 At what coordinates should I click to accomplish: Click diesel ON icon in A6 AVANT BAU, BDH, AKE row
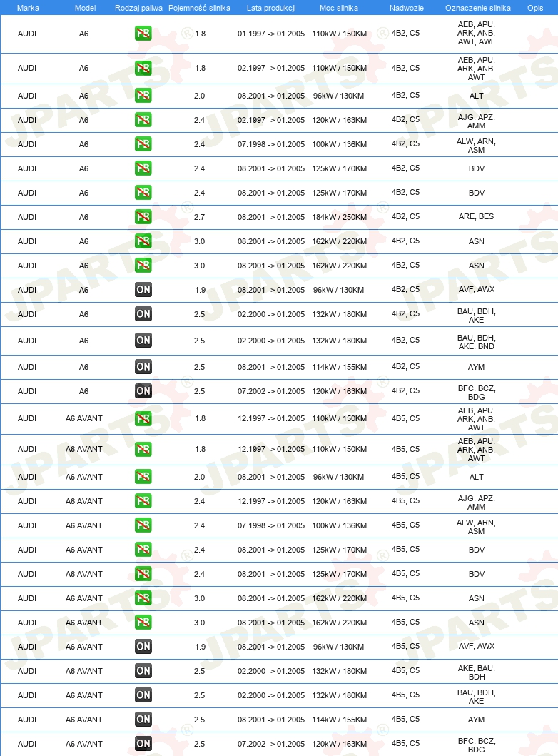(143, 695)
